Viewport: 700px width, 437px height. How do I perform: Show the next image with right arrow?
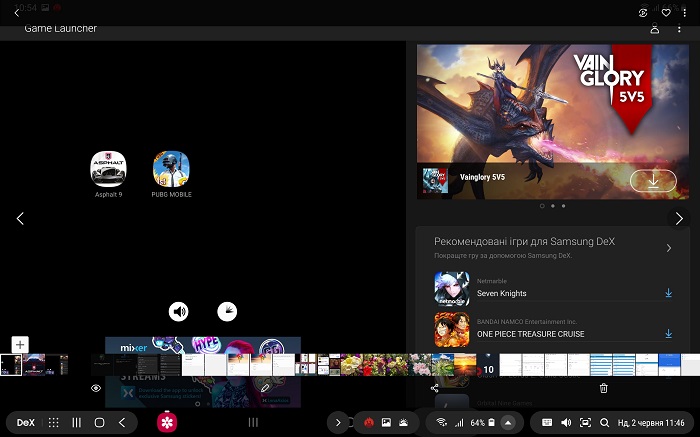click(679, 218)
